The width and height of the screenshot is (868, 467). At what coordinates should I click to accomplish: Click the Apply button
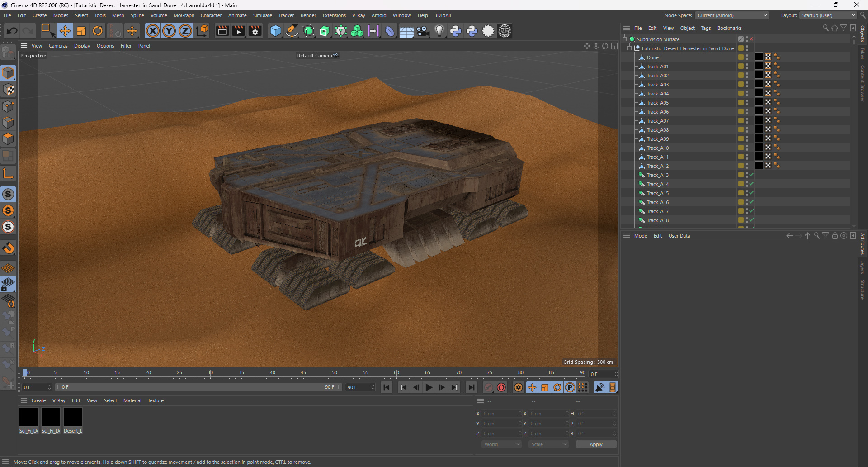click(x=595, y=444)
